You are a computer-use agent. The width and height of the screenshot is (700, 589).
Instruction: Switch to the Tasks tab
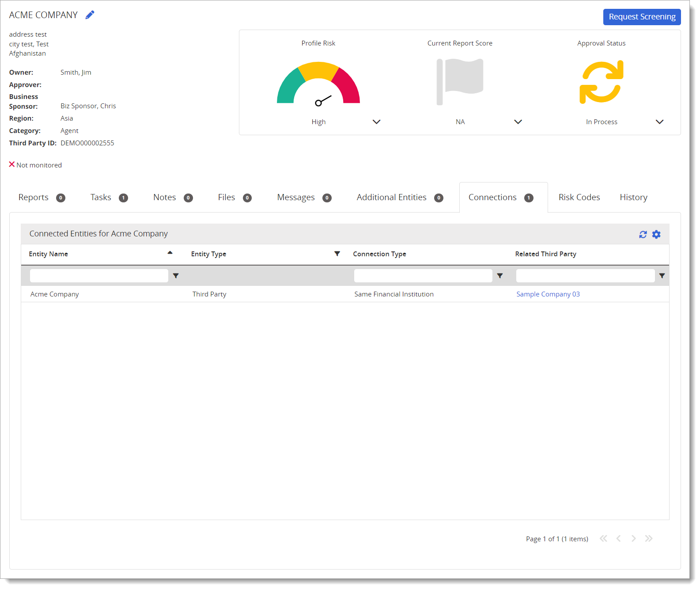point(109,198)
